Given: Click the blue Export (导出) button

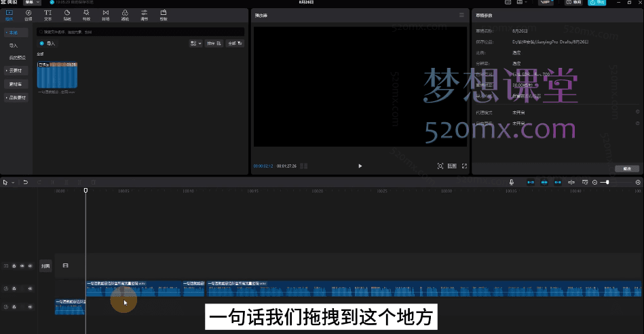Looking at the screenshot, I should [x=597, y=3].
